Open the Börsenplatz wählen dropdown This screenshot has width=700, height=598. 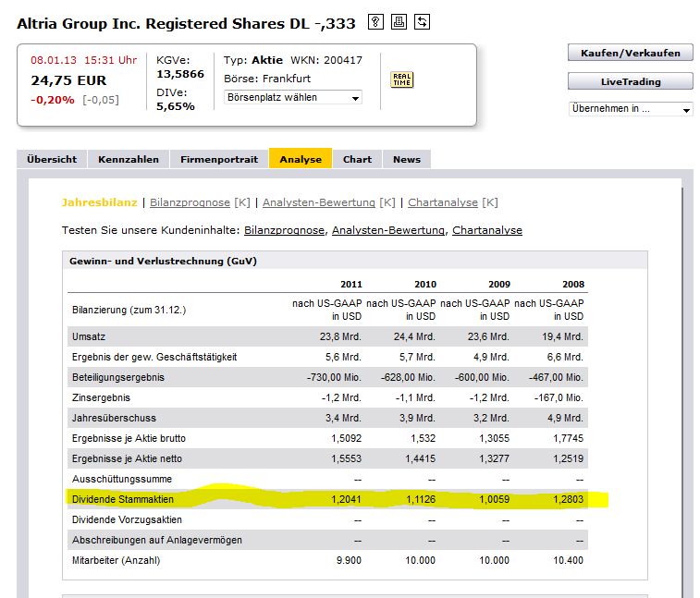(x=292, y=97)
